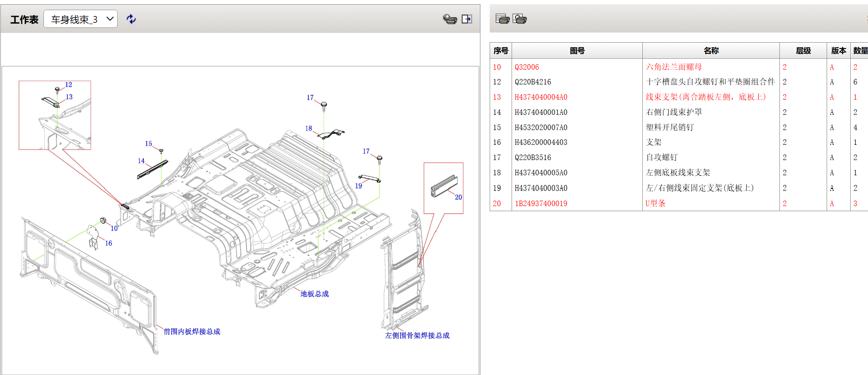Click callout number 16 in the diagram
This screenshot has height=375, width=868.
(108, 243)
